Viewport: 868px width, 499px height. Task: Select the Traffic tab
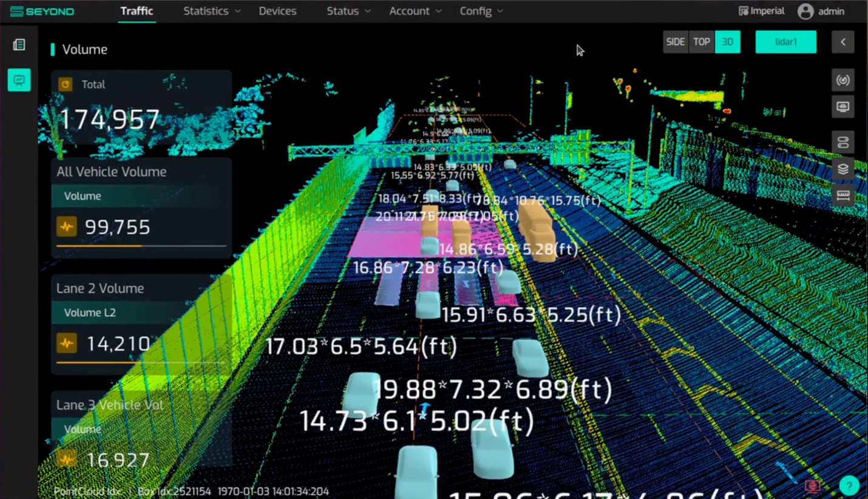(137, 11)
